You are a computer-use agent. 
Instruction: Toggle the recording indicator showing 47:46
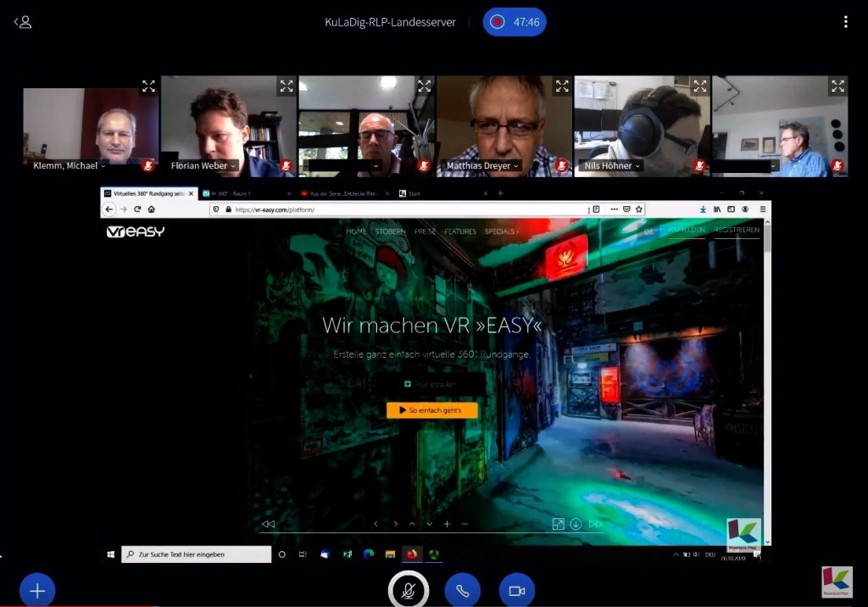(x=515, y=22)
